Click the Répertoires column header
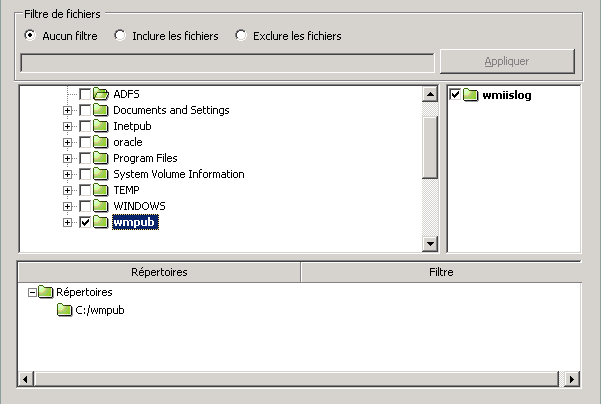The image size is (601, 404). pyautogui.click(x=159, y=272)
